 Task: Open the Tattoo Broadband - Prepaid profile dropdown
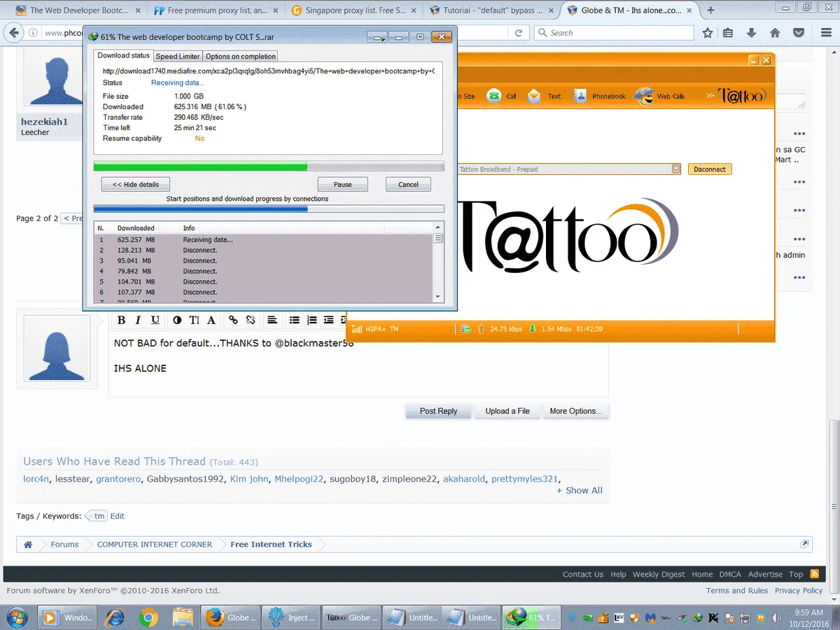pos(675,169)
